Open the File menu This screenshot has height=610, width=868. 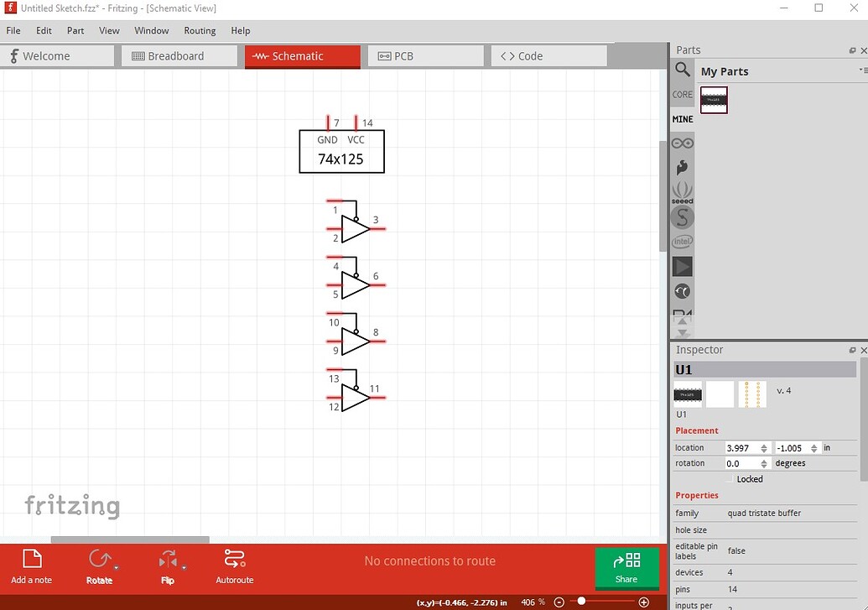pyautogui.click(x=13, y=30)
